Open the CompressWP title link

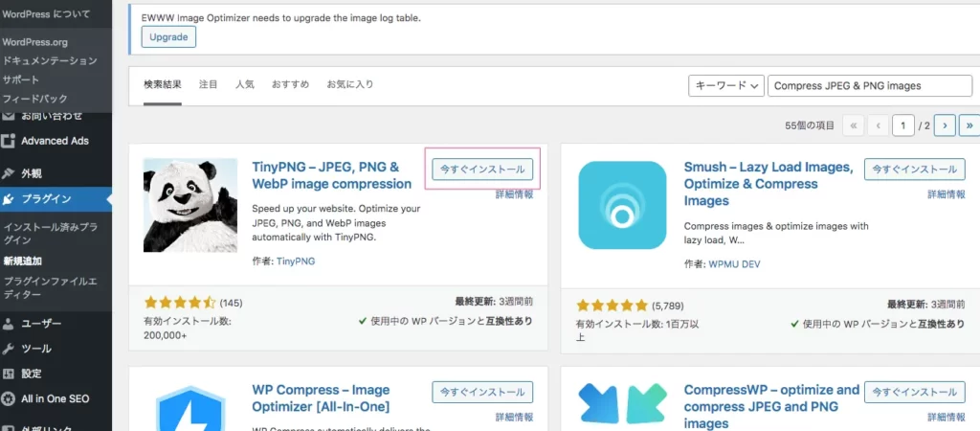[x=772, y=407]
